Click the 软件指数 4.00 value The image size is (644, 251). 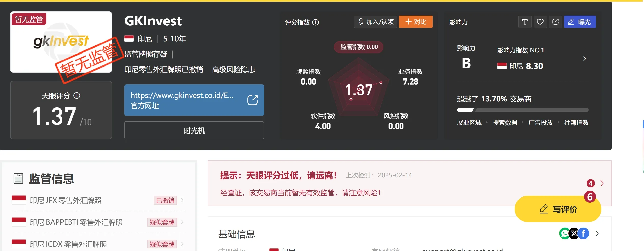(x=323, y=126)
